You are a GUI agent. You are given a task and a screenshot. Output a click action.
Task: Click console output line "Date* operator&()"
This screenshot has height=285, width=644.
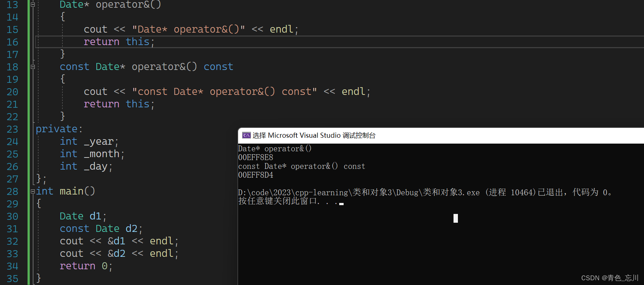coord(275,149)
